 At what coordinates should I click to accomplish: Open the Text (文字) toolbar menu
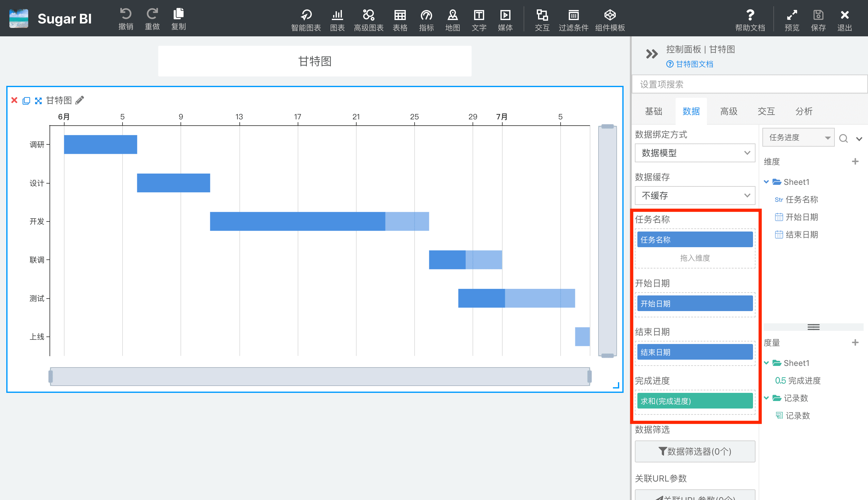point(479,20)
